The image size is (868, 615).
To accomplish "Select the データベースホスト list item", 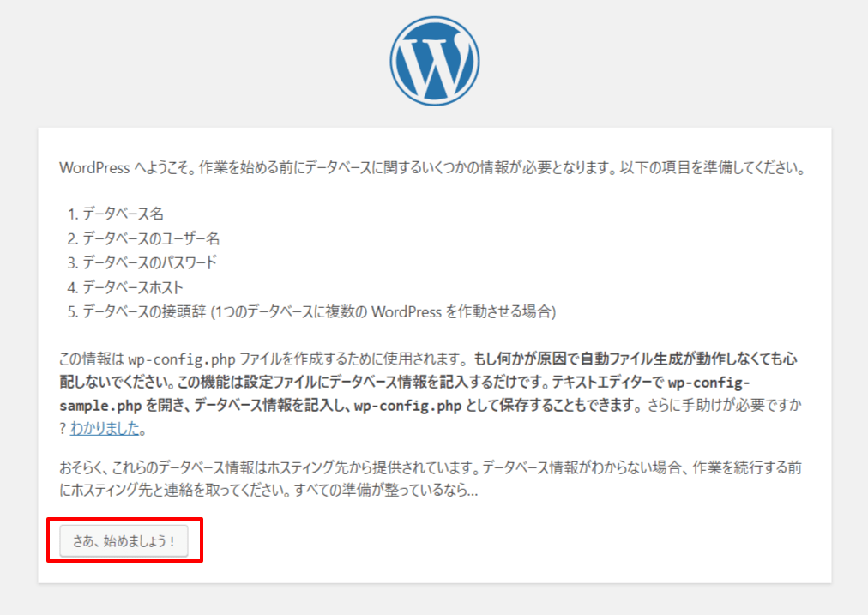I will [132, 287].
